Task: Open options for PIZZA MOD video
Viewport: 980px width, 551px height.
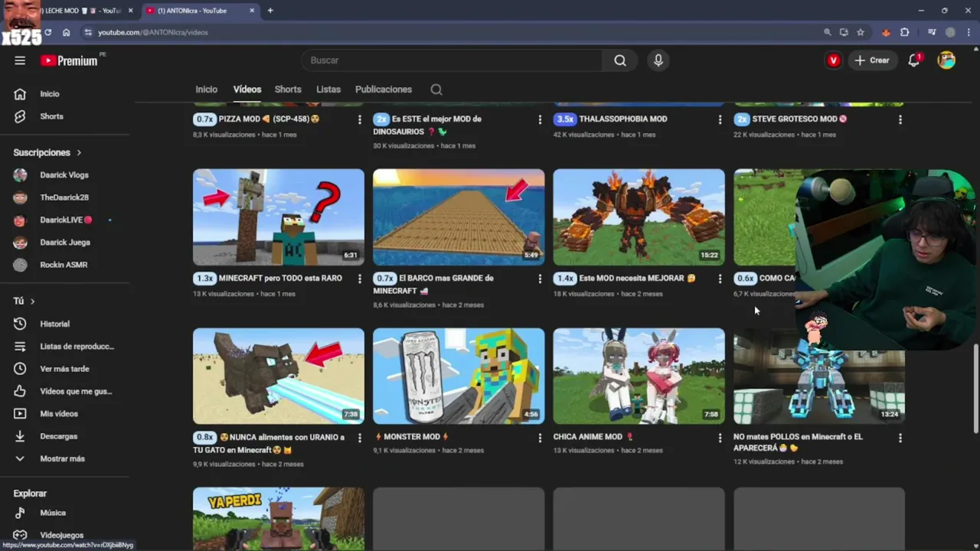Action: pos(359,119)
